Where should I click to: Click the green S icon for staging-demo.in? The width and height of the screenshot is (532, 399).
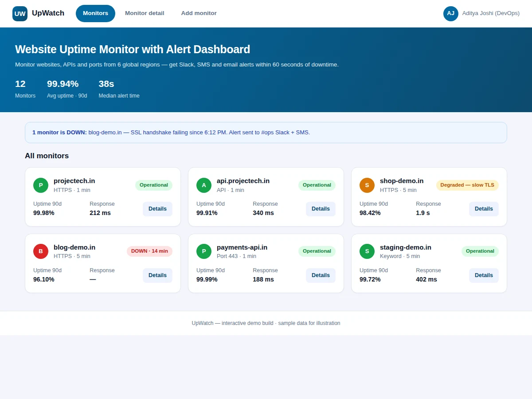click(367, 251)
